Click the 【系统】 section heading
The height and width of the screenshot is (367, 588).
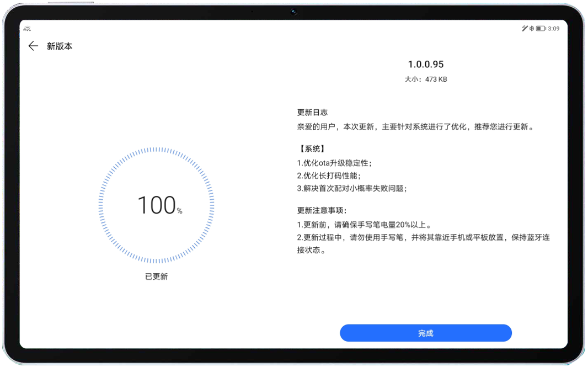click(311, 149)
